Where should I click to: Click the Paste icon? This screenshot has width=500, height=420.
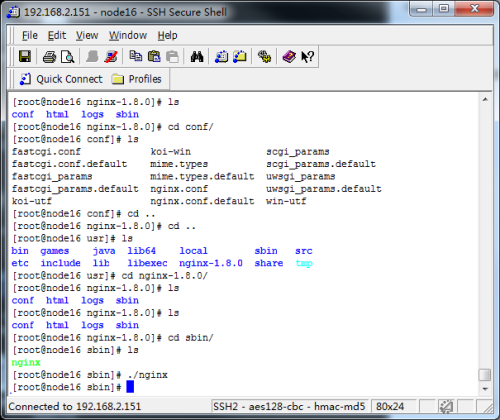[154, 56]
